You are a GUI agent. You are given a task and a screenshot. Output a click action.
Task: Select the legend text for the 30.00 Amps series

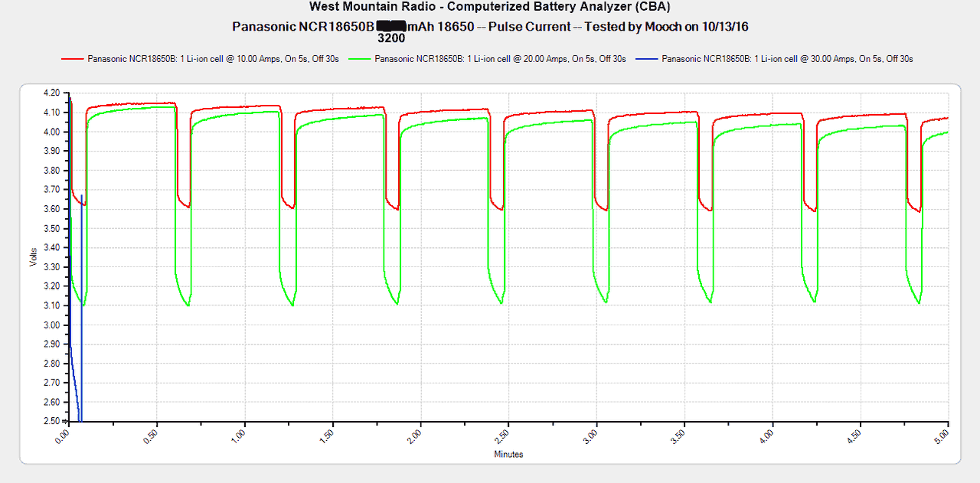(788, 59)
